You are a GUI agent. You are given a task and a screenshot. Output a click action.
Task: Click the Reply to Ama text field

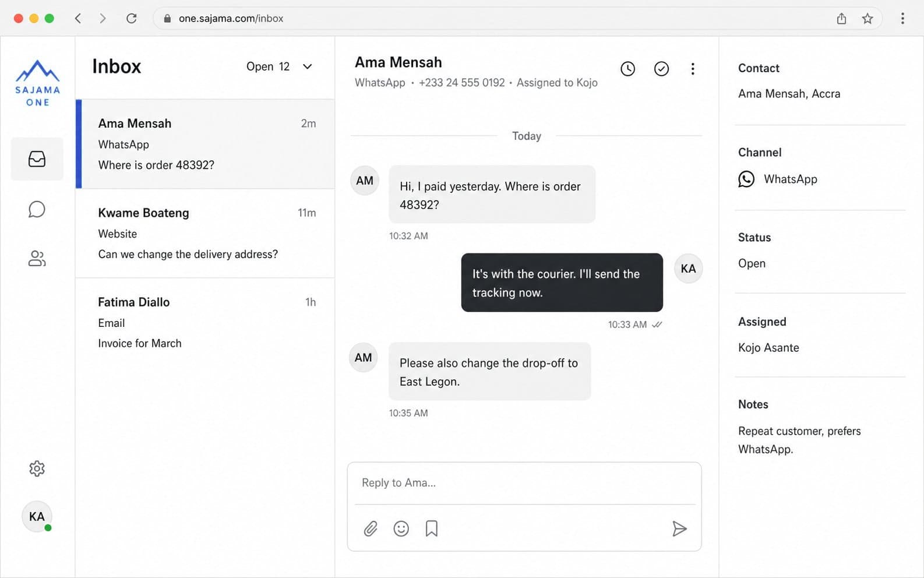524,482
